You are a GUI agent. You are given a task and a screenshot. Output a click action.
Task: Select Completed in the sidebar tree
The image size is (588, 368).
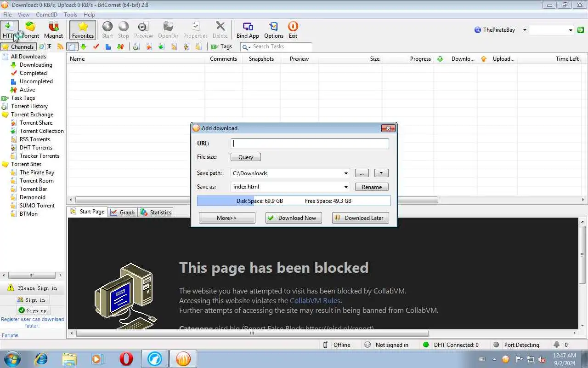(x=33, y=73)
